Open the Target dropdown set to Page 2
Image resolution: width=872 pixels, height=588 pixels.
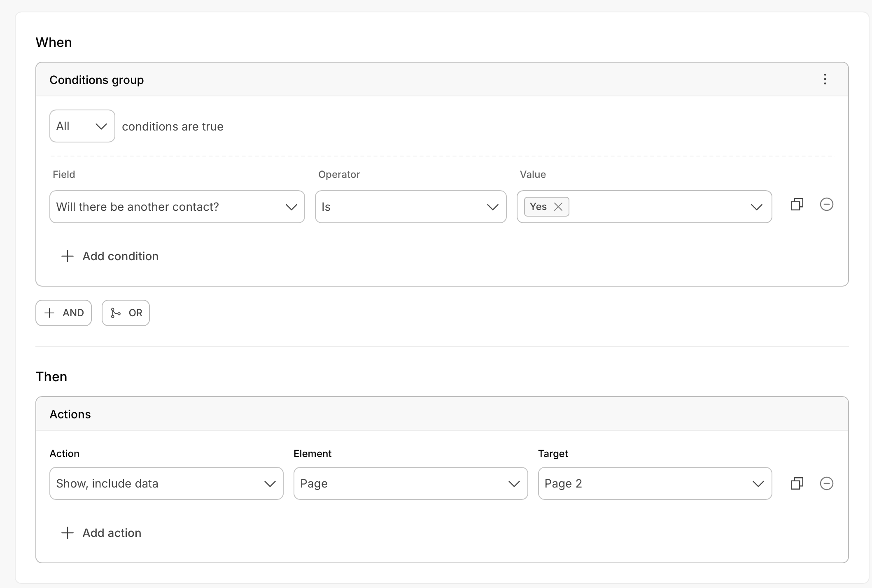tap(655, 483)
